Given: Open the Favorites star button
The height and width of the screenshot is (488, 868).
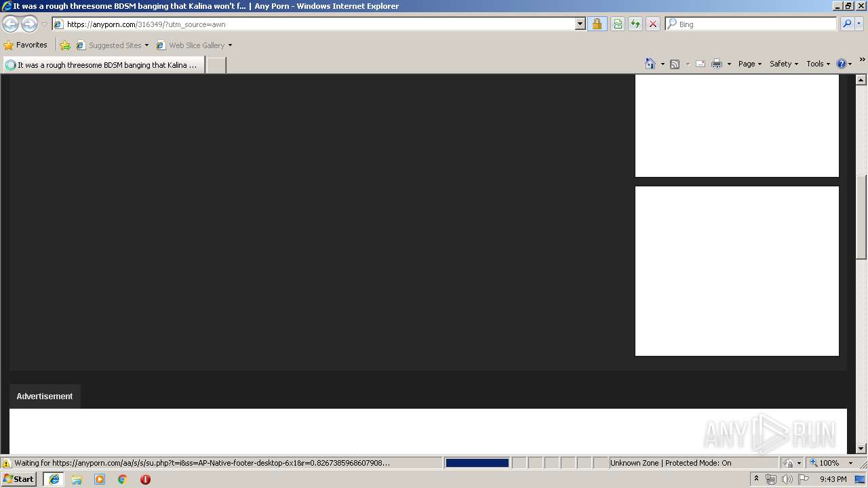Looking at the screenshot, I should tap(25, 45).
